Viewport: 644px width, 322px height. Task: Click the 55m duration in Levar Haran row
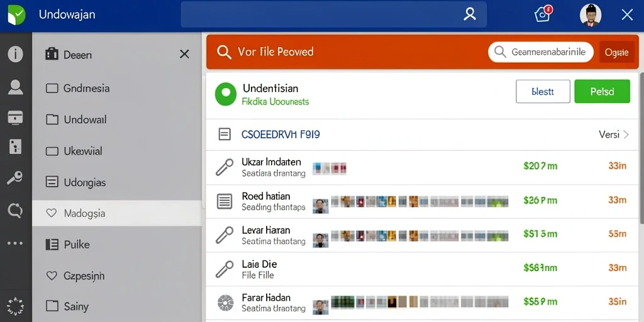pos(618,234)
